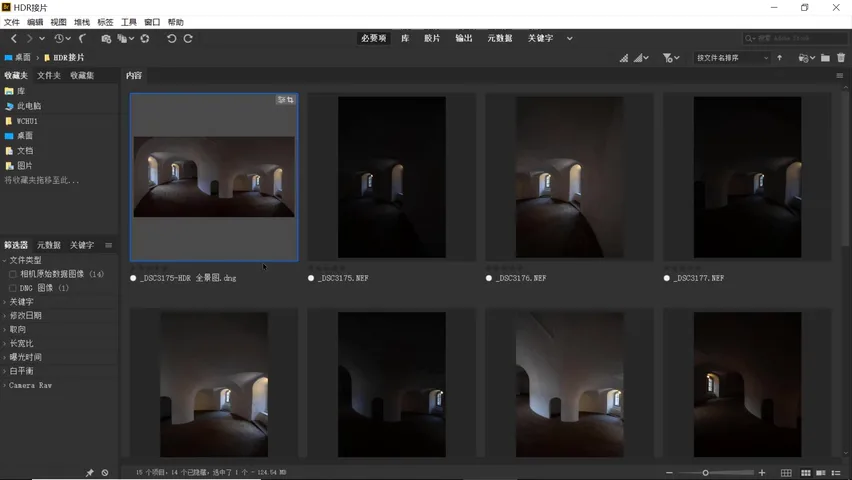Image resolution: width=852 pixels, height=480 pixels.
Task: Switch to 收藏集 panel tab
Action: coord(82,76)
